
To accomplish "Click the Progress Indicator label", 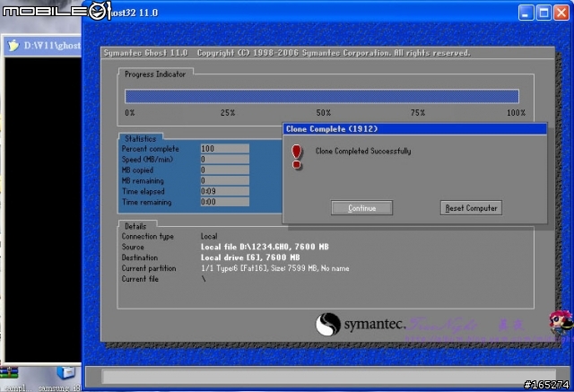I will pos(155,74).
